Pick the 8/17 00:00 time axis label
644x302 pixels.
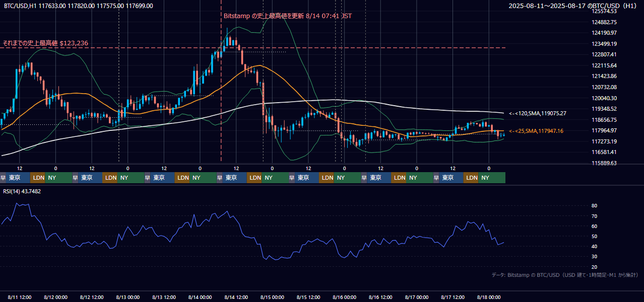pyautogui.click(x=417, y=297)
